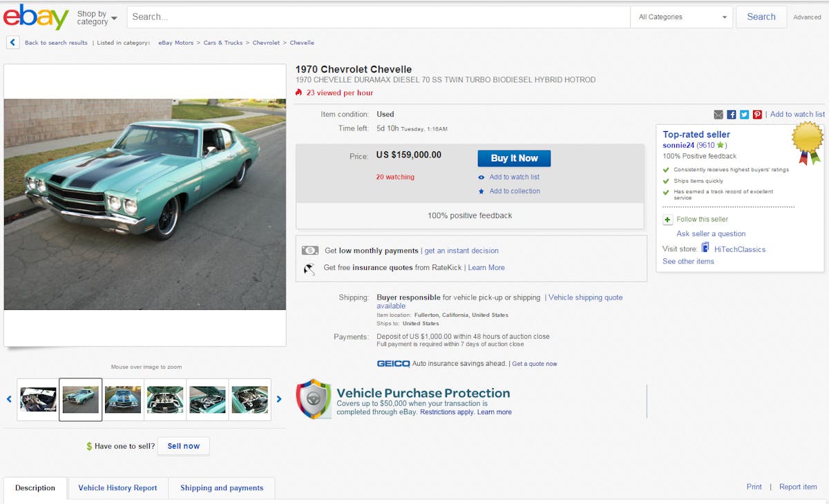Switch to the Vehicle History Report tab
829x504 pixels.
click(117, 488)
